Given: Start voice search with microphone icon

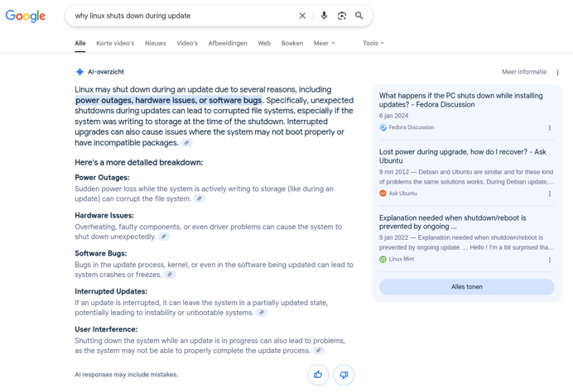Looking at the screenshot, I should tap(324, 16).
